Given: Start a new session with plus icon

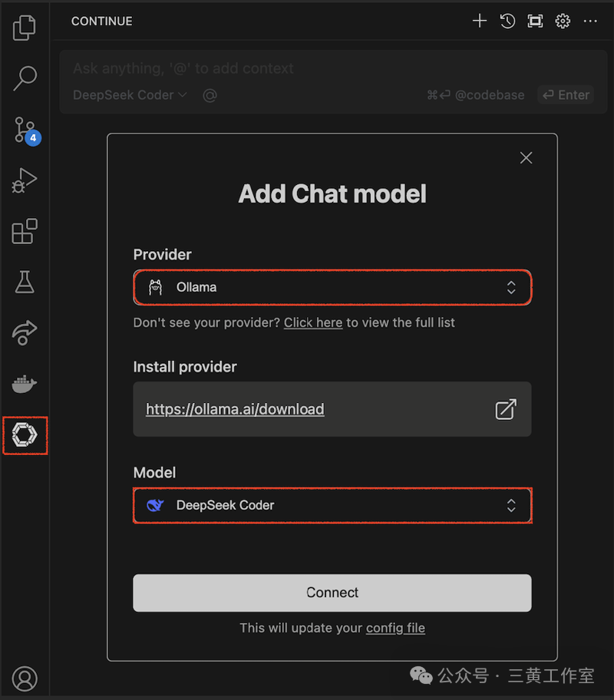Looking at the screenshot, I should click(480, 21).
